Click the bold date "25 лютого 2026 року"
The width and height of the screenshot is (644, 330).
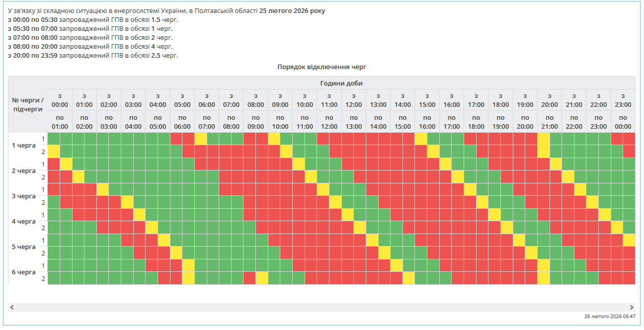292,10
